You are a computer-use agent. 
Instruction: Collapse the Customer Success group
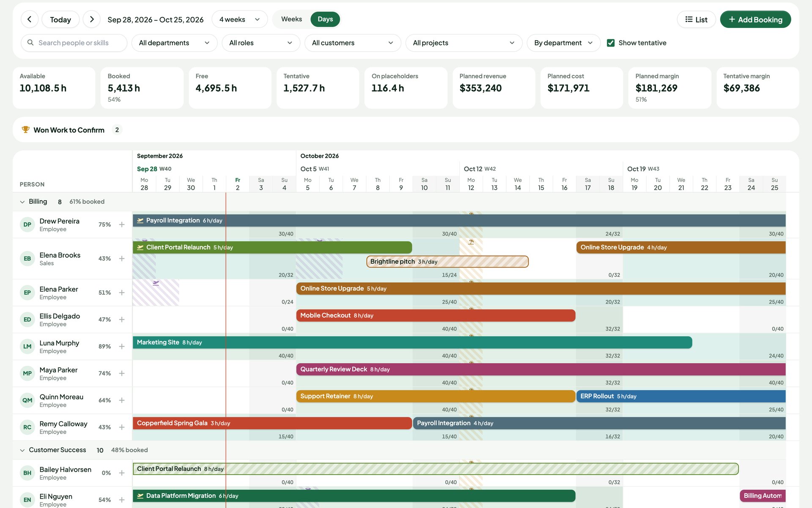pyautogui.click(x=22, y=450)
